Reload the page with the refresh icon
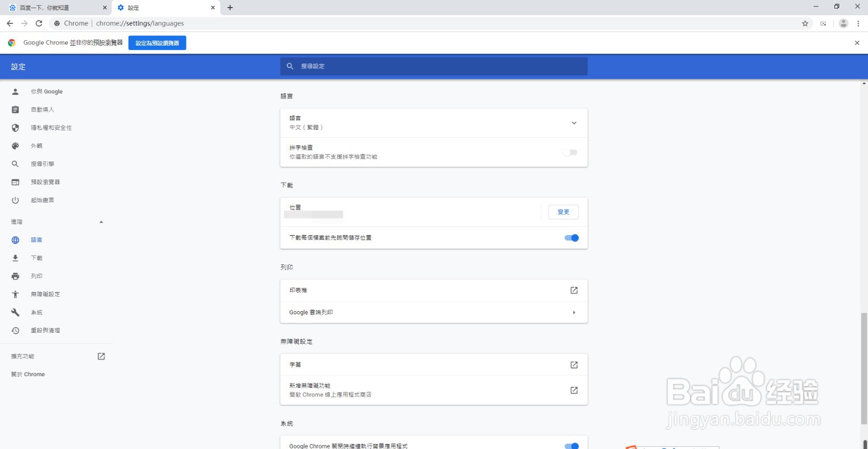The image size is (868, 449). click(39, 23)
